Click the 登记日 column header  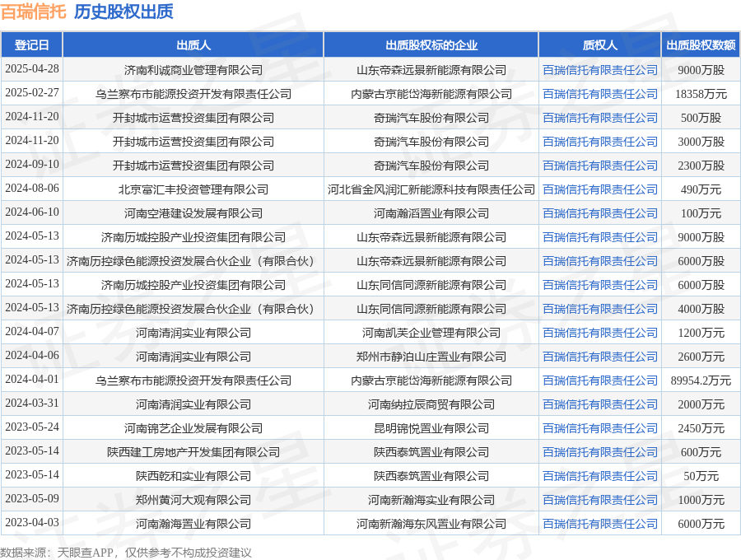[31, 45]
